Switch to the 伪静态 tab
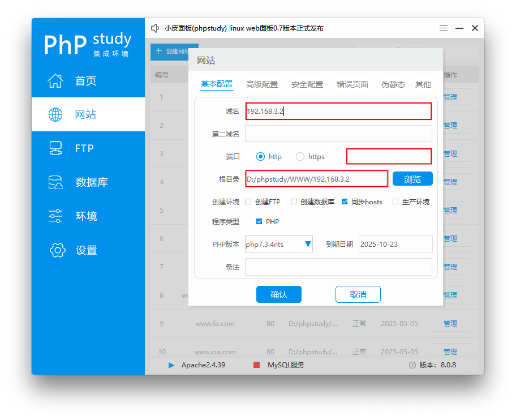516x420 pixels. 393,84
